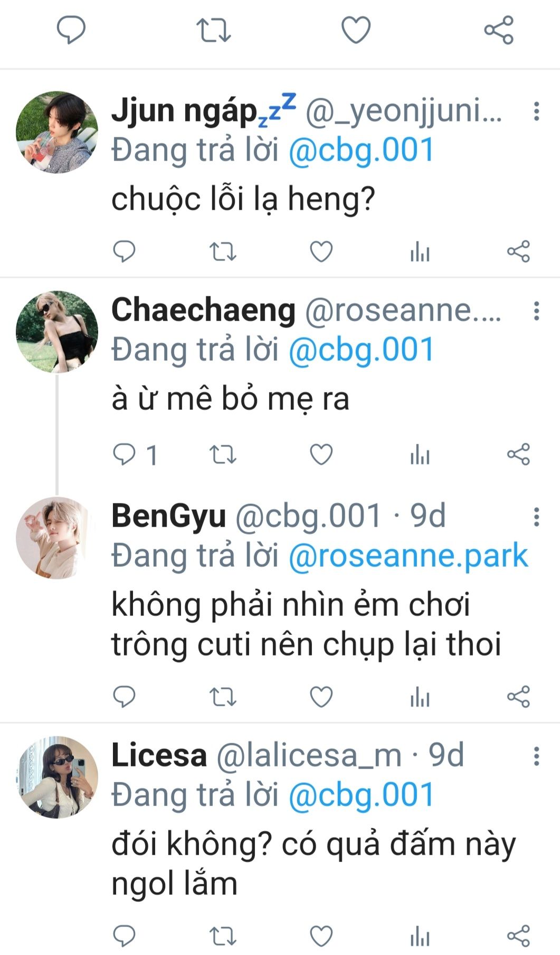Open the @roseanne.park mention link
Viewport: 560px width, 955px height.
point(408,555)
